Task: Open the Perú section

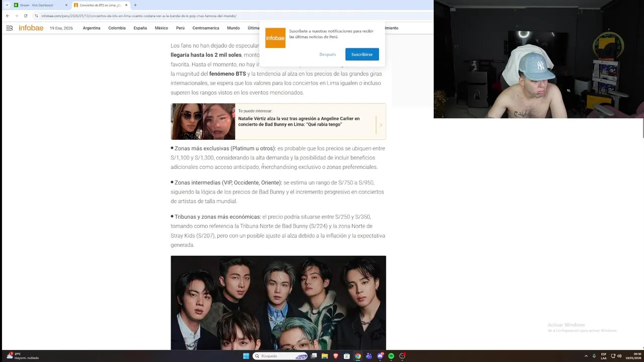Action: 180,28
